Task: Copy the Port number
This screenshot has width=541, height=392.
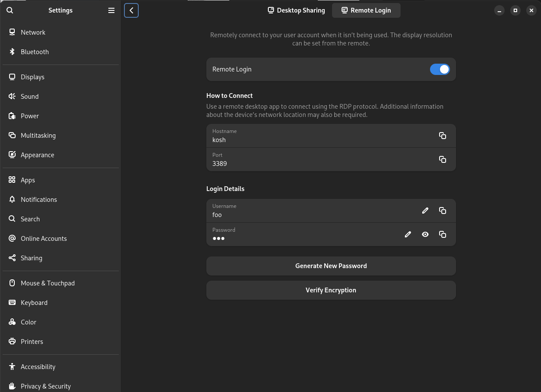Action: click(x=442, y=159)
